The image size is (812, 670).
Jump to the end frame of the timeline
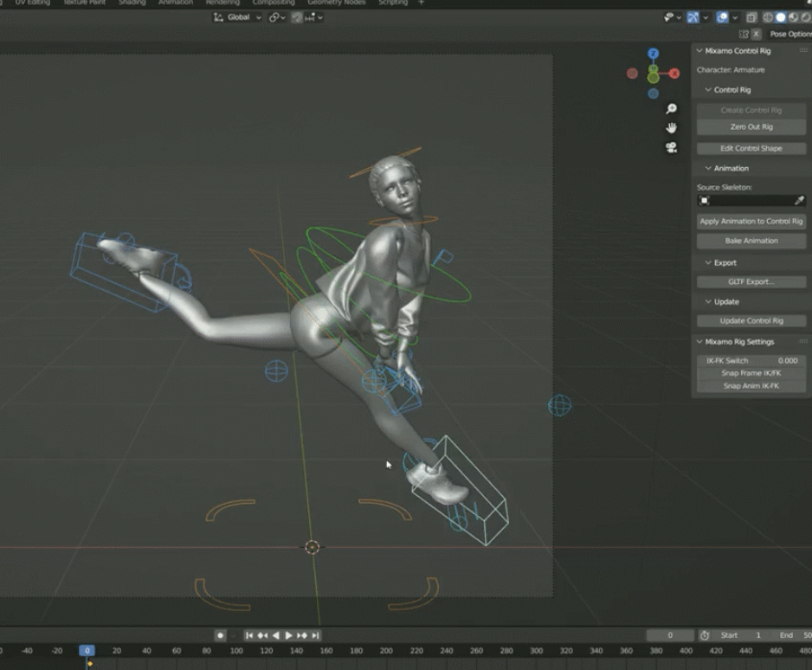coord(316,635)
